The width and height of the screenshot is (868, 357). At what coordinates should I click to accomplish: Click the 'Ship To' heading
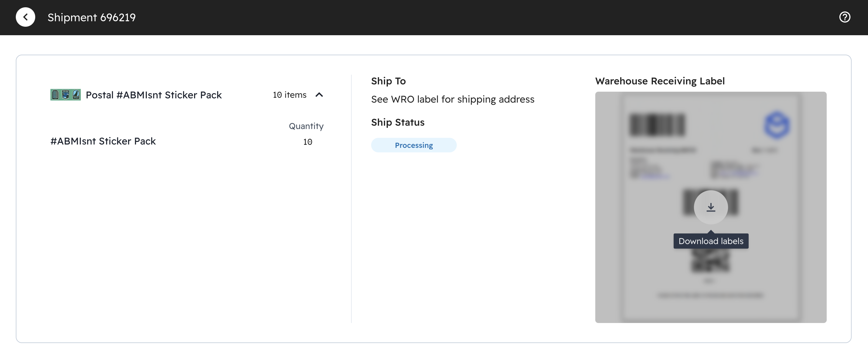388,81
